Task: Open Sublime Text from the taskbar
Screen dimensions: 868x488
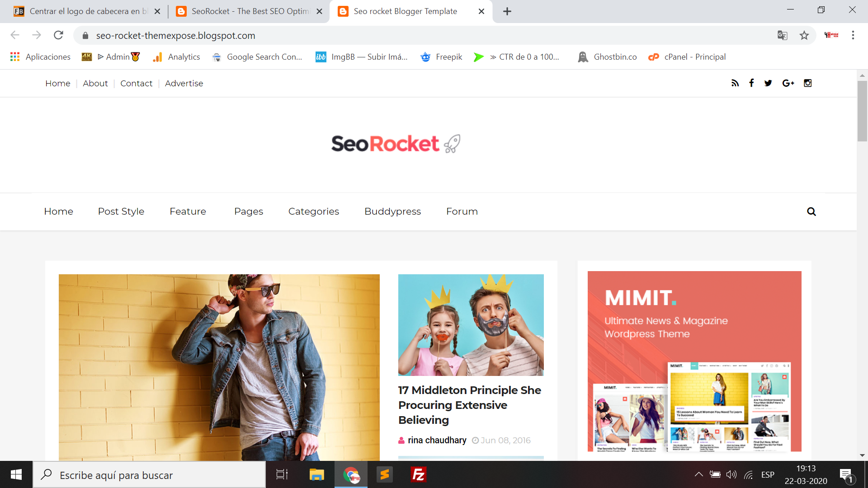Action: coord(385,474)
